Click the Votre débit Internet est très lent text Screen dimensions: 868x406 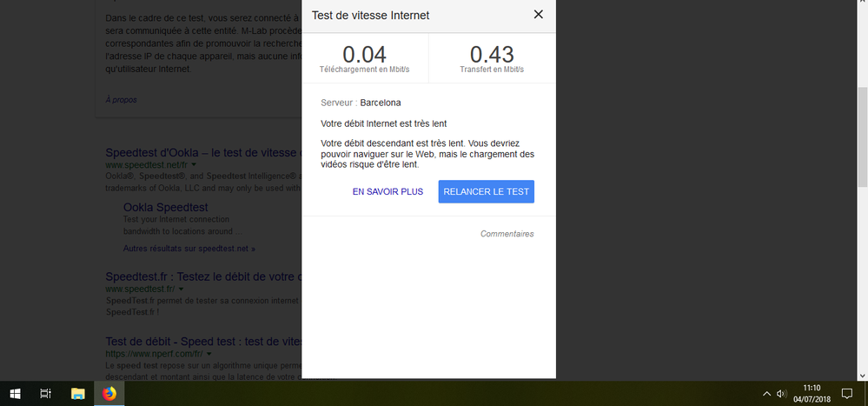(x=384, y=123)
